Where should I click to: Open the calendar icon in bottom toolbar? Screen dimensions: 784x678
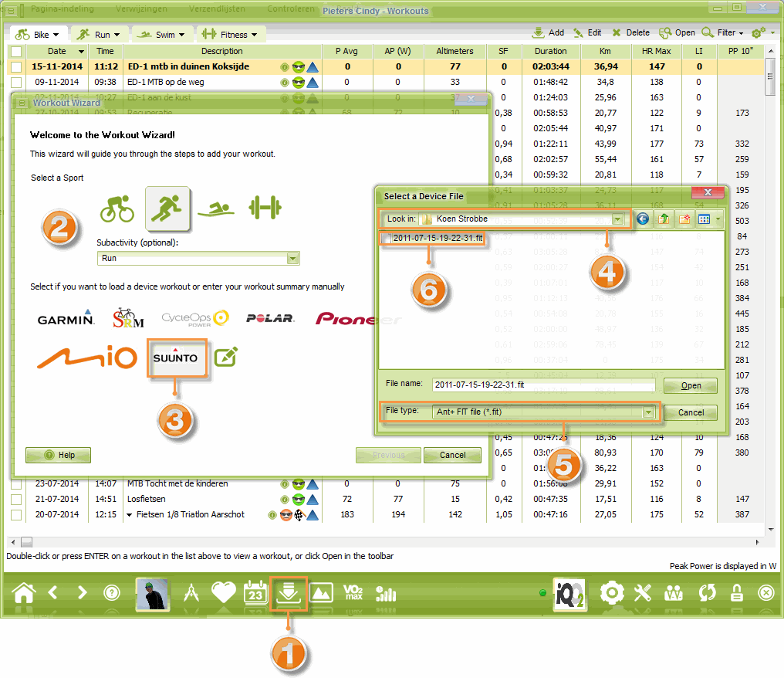[x=255, y=593]
